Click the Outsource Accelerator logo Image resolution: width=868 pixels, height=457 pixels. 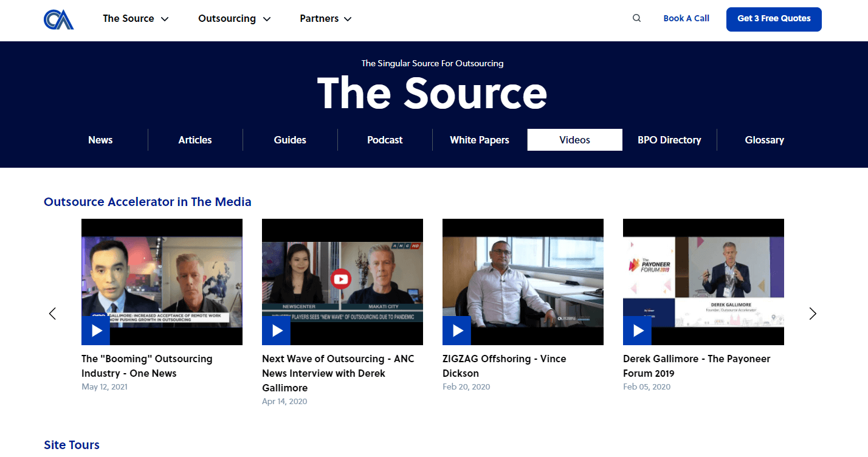pyautogui.click(x=58, y=19)
